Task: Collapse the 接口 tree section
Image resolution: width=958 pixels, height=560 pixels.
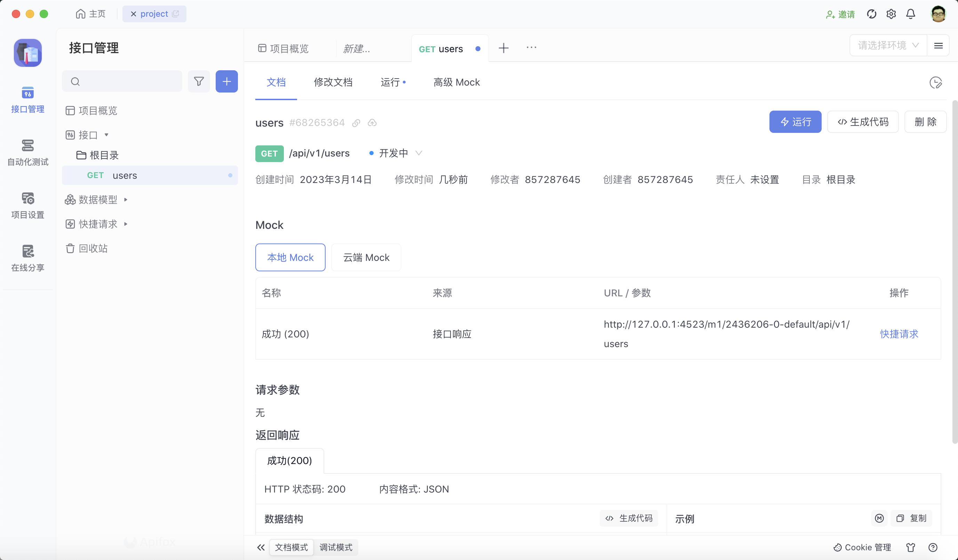Action: click(x=107, y=135)
